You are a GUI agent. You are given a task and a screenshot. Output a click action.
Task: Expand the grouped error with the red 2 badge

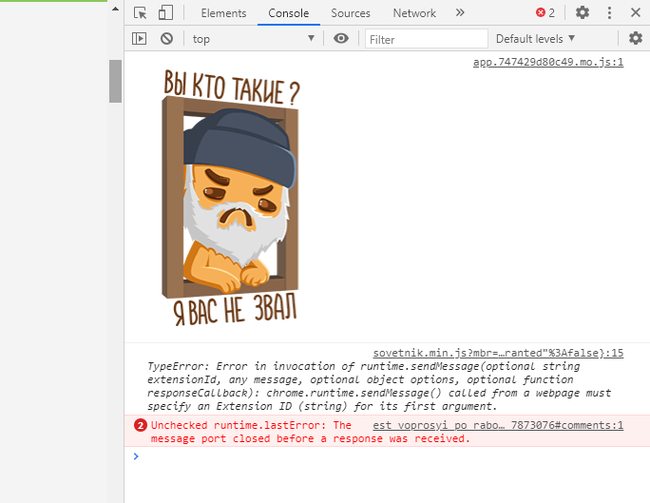pyautogui.click(x=141, y=425)
